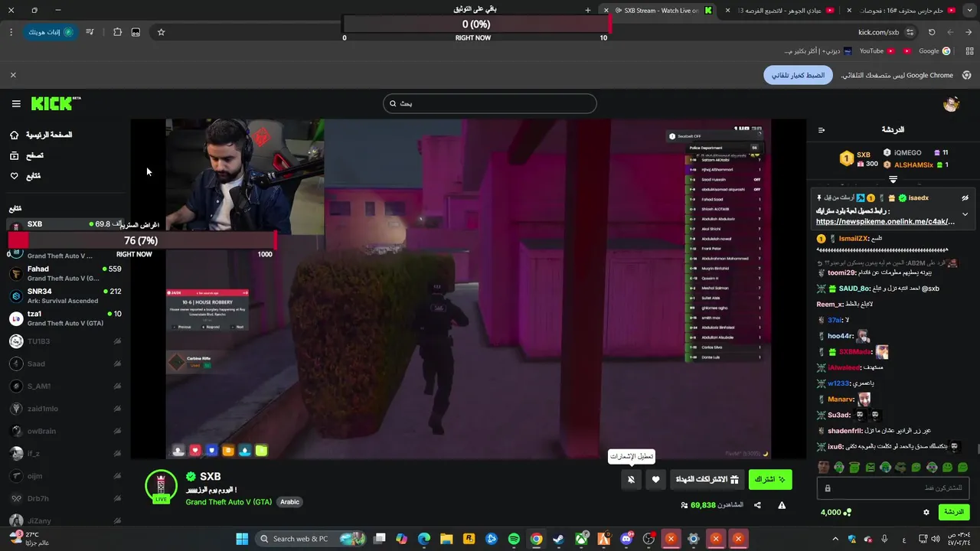The width and height of the screenshot is (980, 551).
Task: Click the 4,000 channel points indicator
Action: point(835,512)
